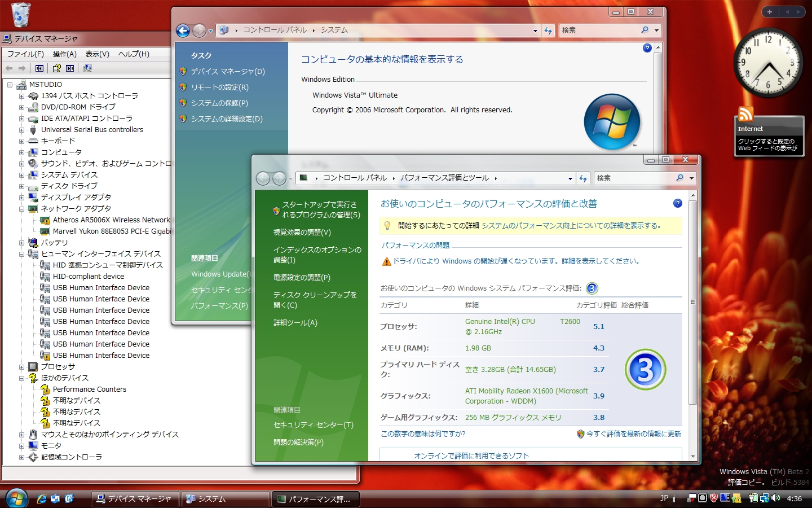Click セキュリティ センター(T) link in Performance window
This screenshot has height=508, width=812.
click(x=314, y=425)
